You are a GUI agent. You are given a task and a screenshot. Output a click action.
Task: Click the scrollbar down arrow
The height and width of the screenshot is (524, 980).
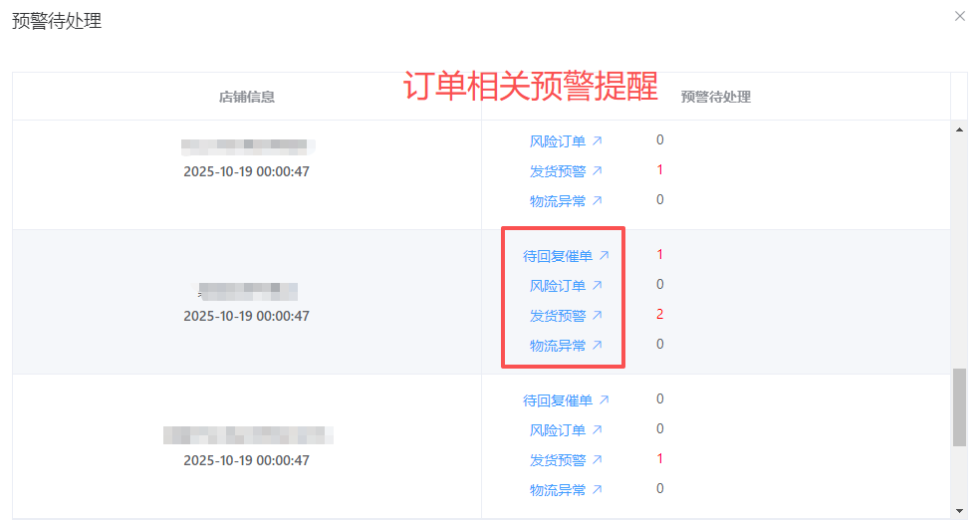pyautogui.click(x=959, y=510)
